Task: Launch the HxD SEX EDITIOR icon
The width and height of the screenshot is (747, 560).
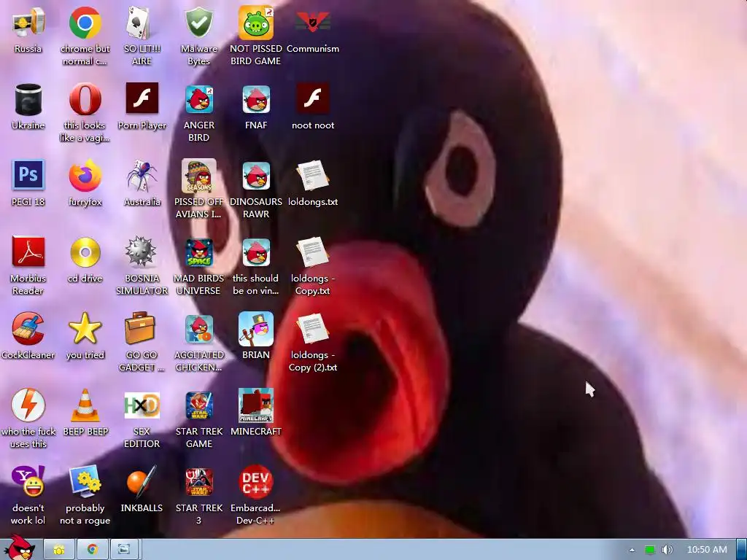Action: [x=142, y=405]
